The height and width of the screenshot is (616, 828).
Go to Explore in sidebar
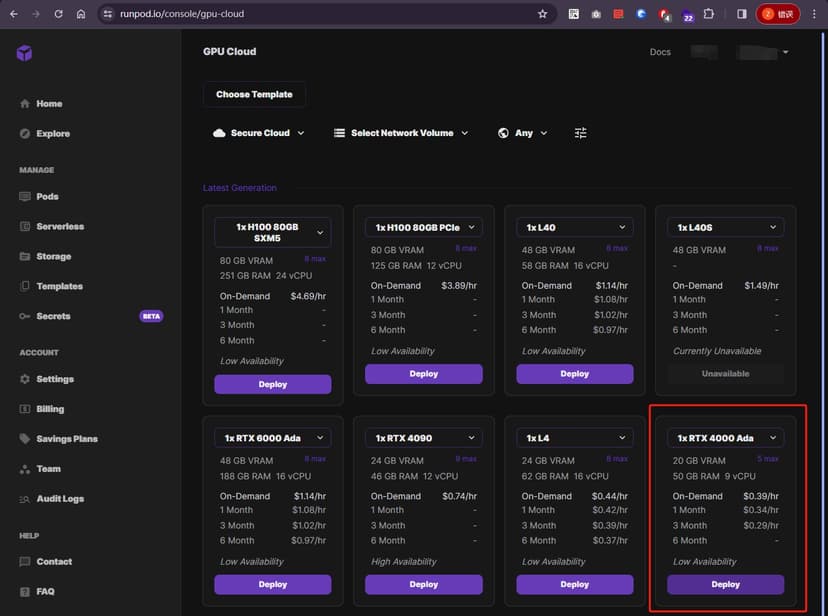tap(53, 134)
